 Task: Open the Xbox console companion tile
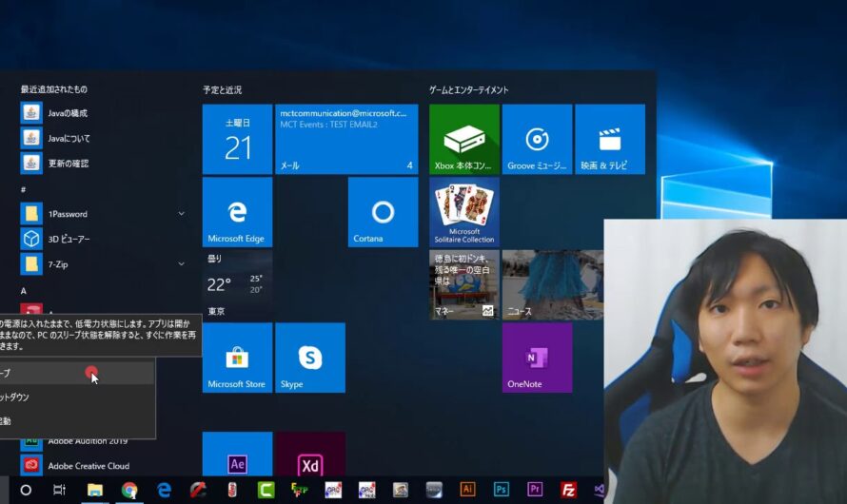464,140
